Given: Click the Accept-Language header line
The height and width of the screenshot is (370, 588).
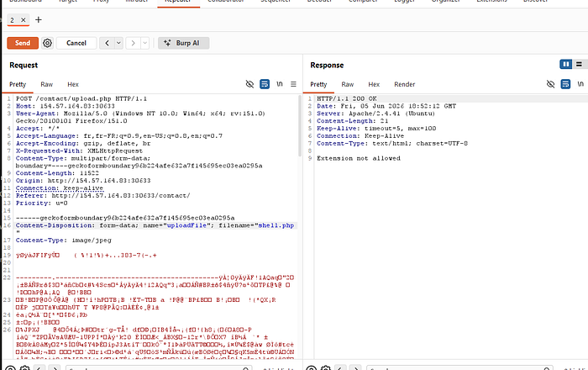Looking at the screenshot, I should pyautogui.click(x=119, y=136).
